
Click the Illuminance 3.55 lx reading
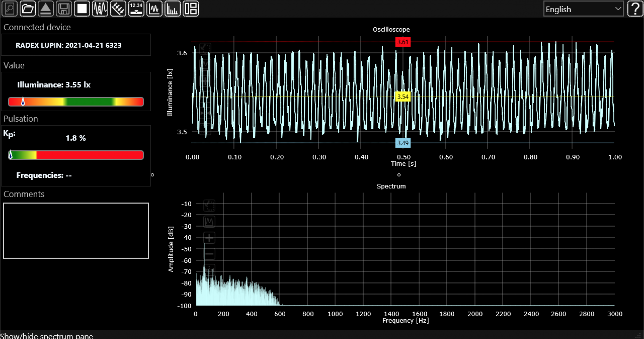[54, 85]
